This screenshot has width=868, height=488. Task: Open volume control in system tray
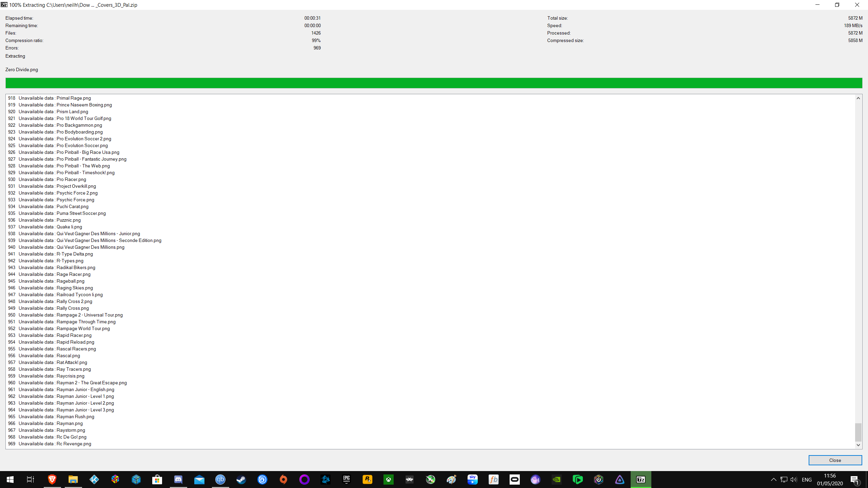(x=794, y=480)
